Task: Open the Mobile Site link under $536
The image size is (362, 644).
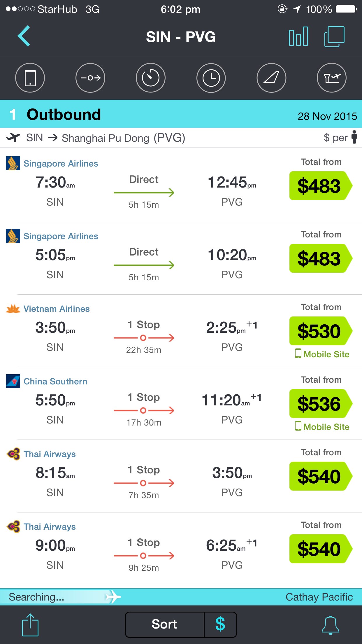Action: coord(322,427)
